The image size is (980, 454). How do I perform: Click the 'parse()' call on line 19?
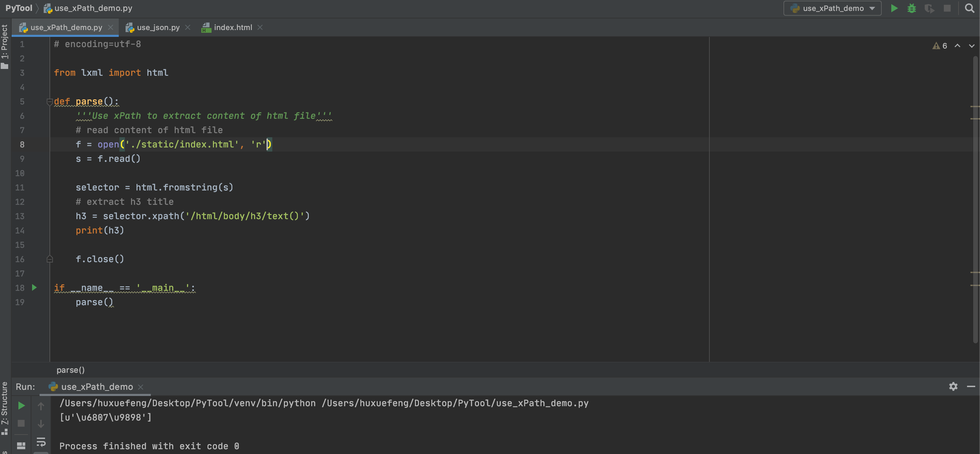(94, 302)
